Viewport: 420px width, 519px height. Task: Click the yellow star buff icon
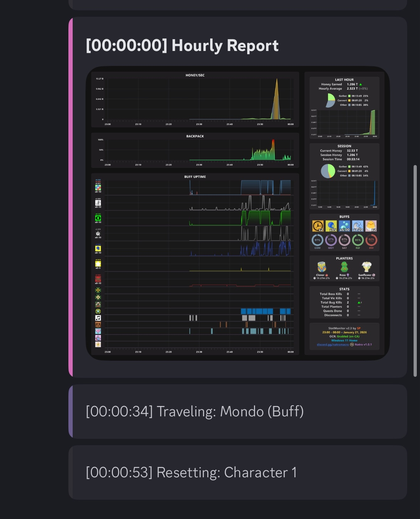98,264
